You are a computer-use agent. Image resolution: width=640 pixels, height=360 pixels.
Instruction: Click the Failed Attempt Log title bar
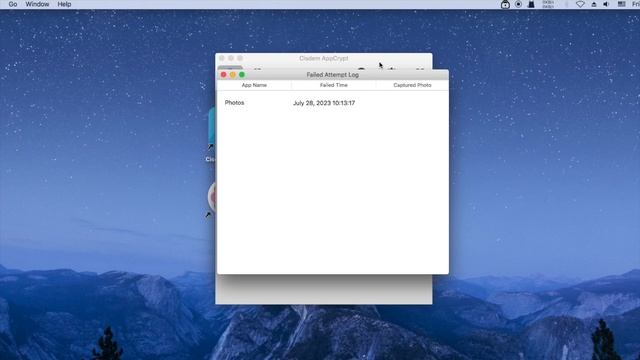(333, 75)
